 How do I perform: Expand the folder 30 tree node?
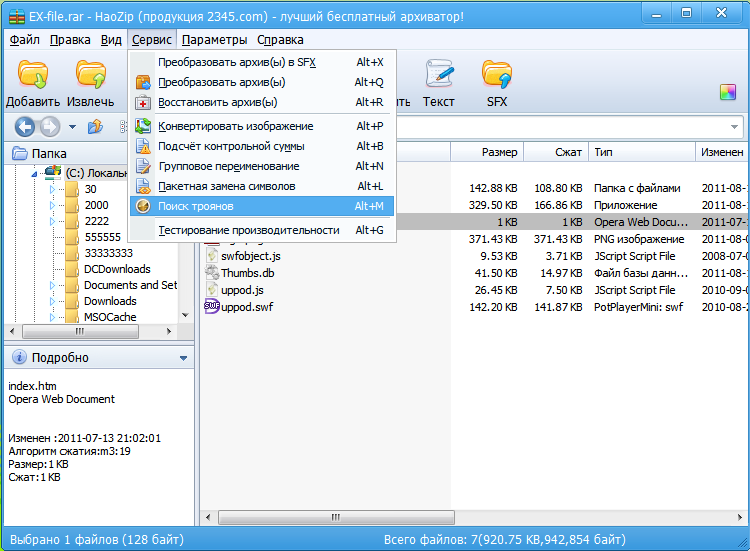pos(53,189)
